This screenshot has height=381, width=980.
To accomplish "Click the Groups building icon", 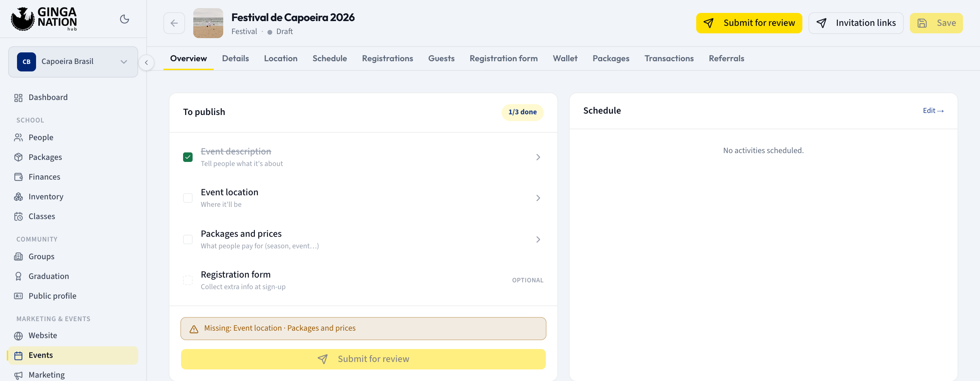I will click(18, 256).
